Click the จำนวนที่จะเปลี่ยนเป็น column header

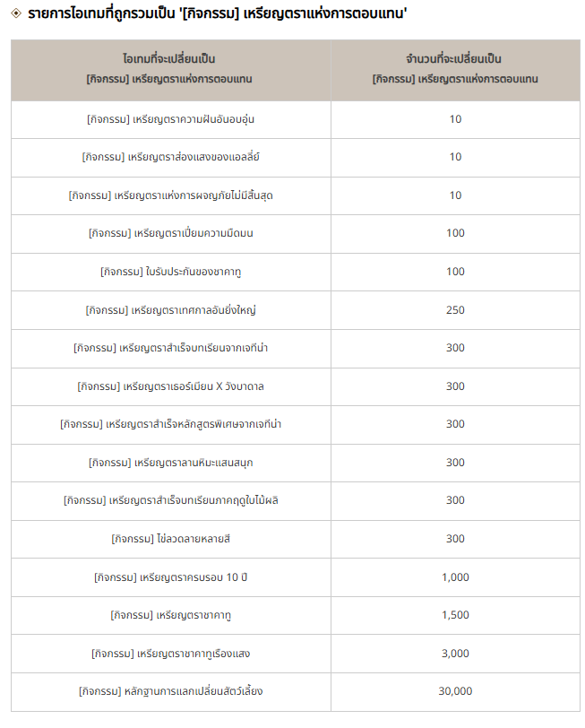[456, 70]
